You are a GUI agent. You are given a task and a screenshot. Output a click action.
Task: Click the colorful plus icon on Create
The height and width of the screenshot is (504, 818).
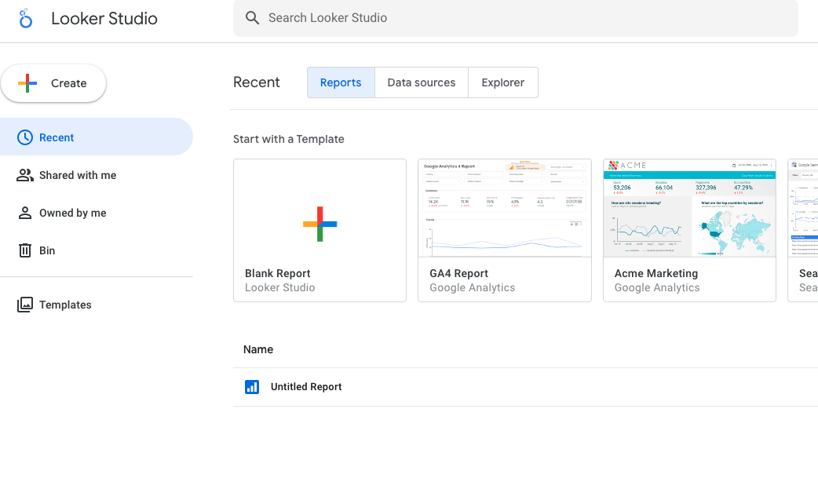pyautogui.click(x=27, y=83)
